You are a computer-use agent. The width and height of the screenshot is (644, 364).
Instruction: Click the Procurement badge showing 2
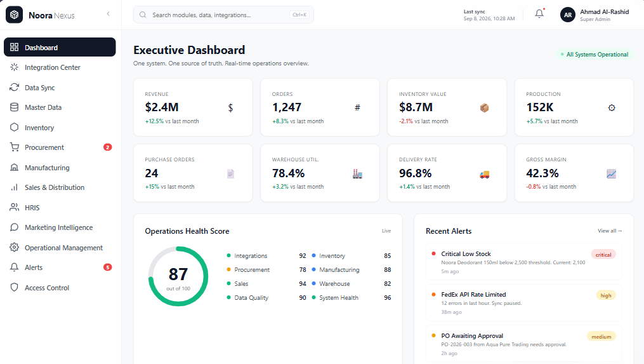coord(108,147)
